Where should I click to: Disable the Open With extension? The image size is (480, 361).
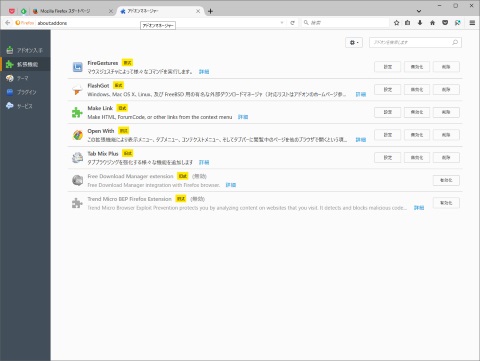417,135
